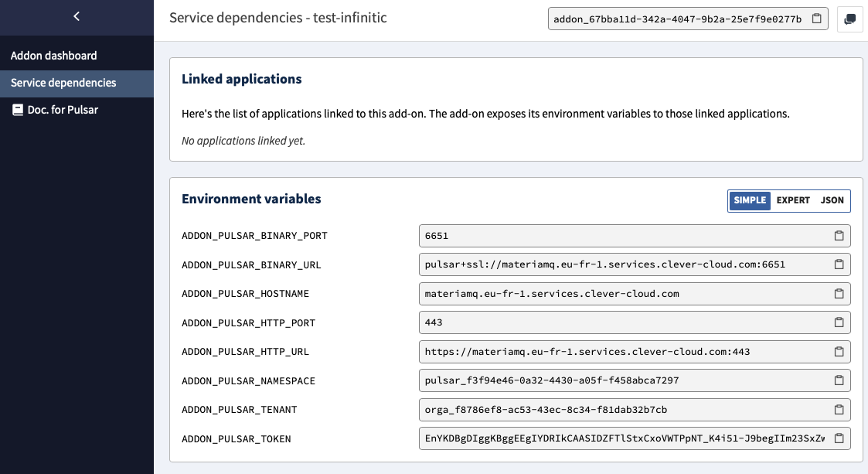868x474 pixels.
Task: Copy ADDON_PULSAR_BINARY_URL value
Action: pyautogui.click(x=839, y=264)
